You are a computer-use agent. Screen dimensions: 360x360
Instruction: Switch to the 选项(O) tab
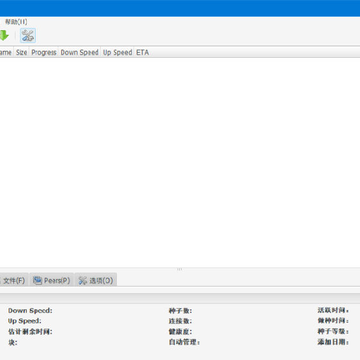96,280
